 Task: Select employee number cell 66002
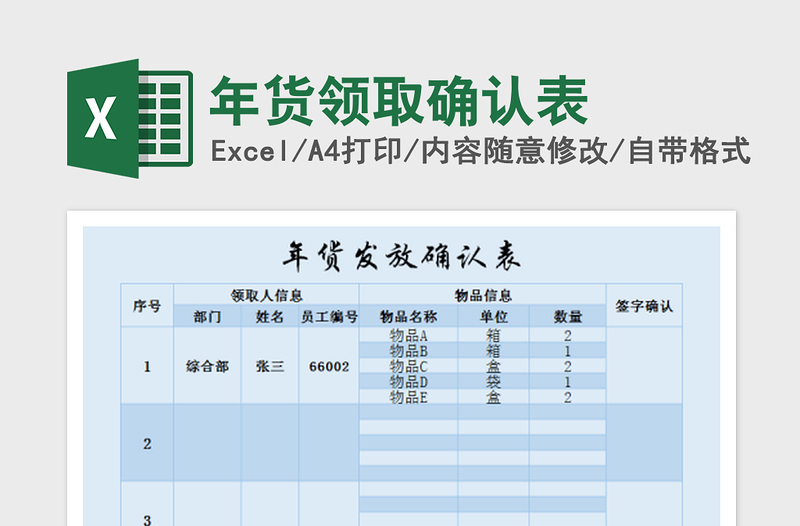(329, 366)
